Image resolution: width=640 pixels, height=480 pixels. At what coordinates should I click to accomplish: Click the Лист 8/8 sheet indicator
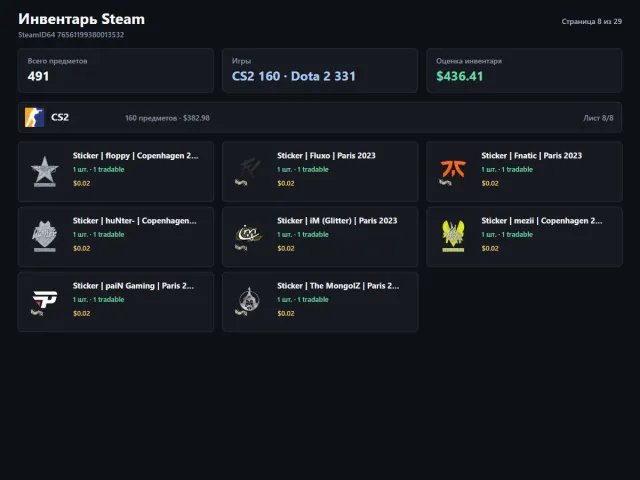(598, 118)
